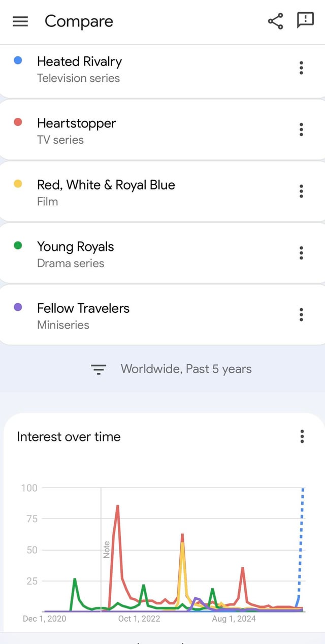This screenshot has height=644, width=325.
Task: Tap the filter icon beside Worldwide
Action: (99, 369)
